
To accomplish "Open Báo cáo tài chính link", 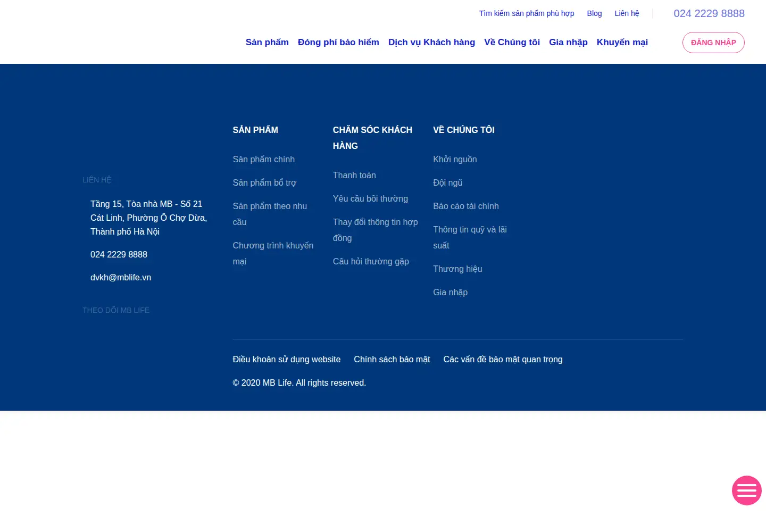I will point(465,206).
